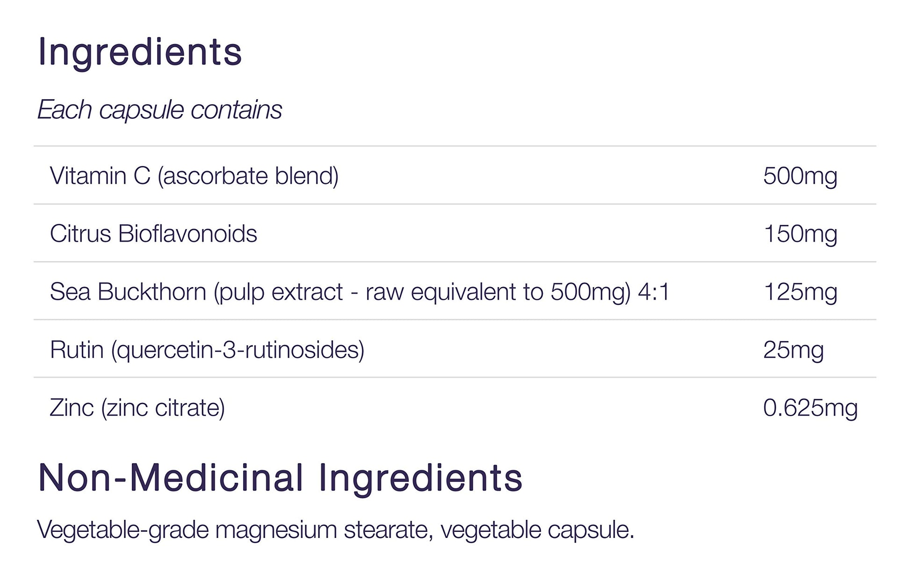Click the 25mg Rutin amount

(793, 350)
